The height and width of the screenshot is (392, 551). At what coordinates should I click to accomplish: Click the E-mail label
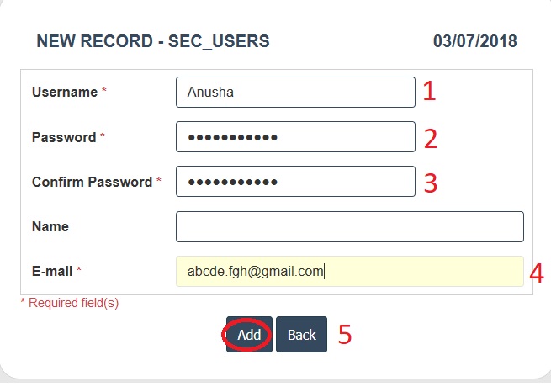[x=52, y=271]
